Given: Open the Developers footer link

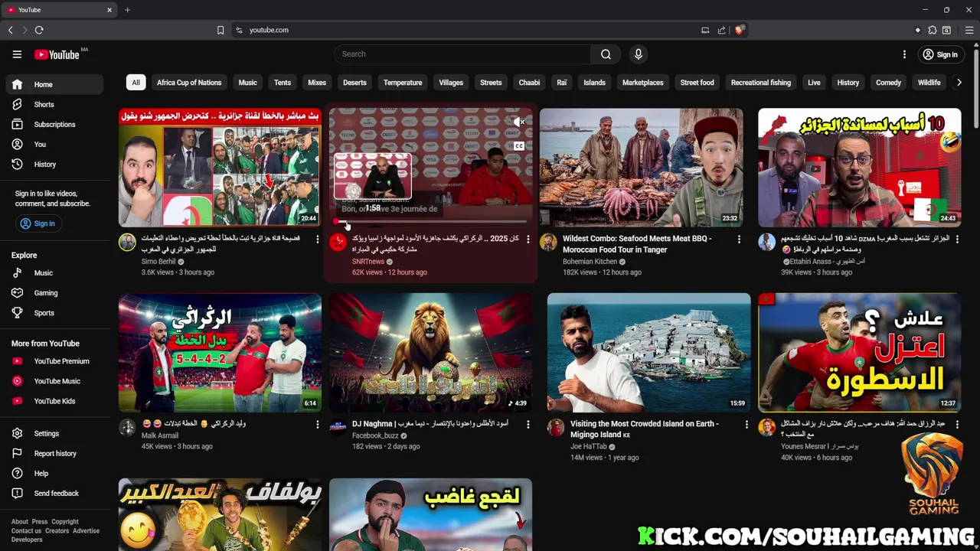Looking at the screenshot, I should [x=27, y=540].
